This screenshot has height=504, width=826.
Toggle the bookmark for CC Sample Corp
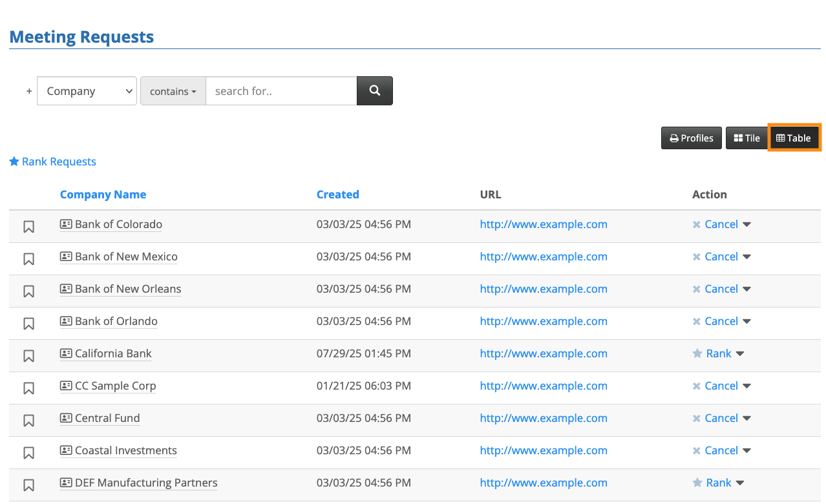coord(28,388)
